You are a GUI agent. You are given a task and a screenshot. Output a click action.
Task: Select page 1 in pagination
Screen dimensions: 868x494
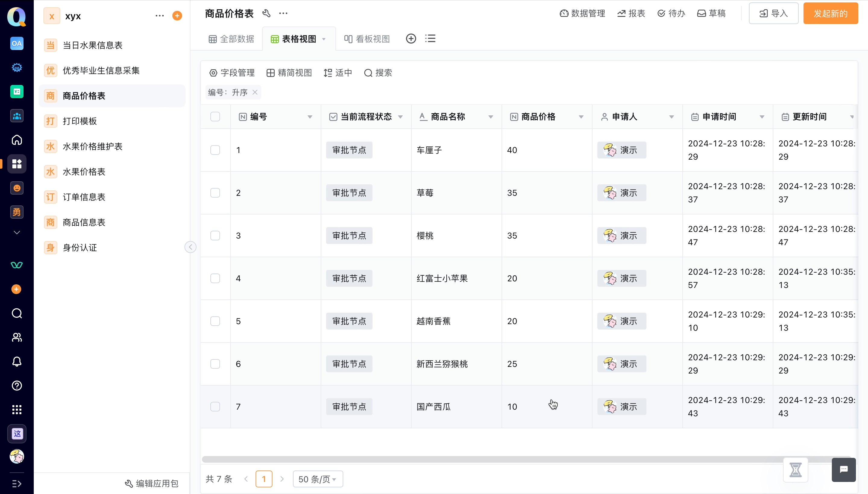264,479
